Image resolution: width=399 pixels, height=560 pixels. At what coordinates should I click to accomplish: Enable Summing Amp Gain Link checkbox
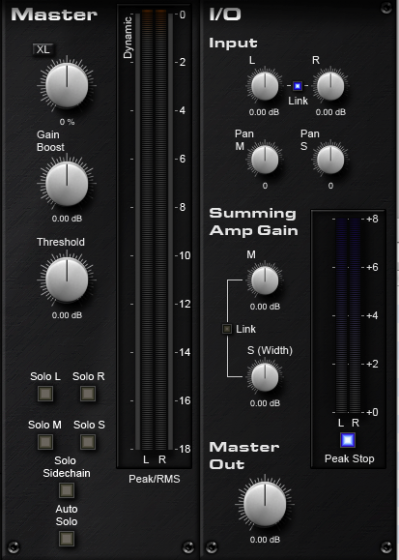point(227,329)
